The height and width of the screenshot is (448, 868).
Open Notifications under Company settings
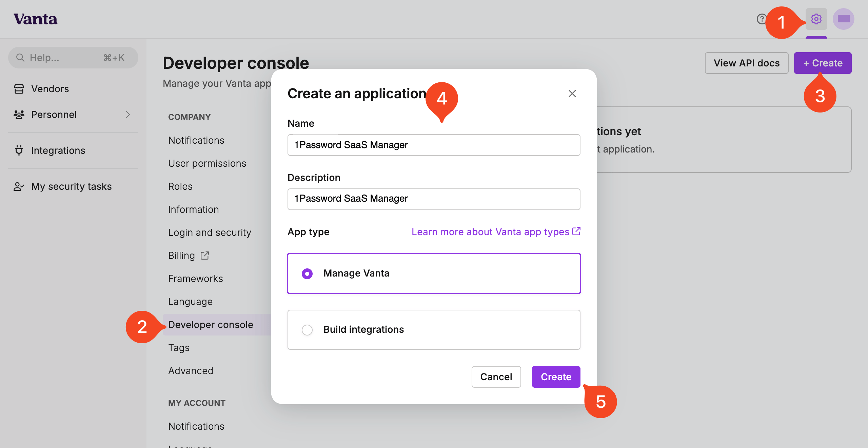tap(196, 140)
